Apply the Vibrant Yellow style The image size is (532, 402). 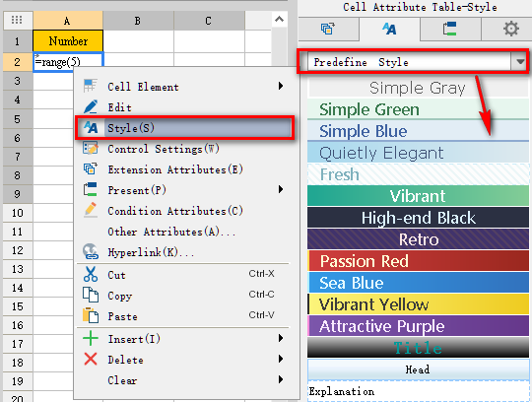pos(418,303)
